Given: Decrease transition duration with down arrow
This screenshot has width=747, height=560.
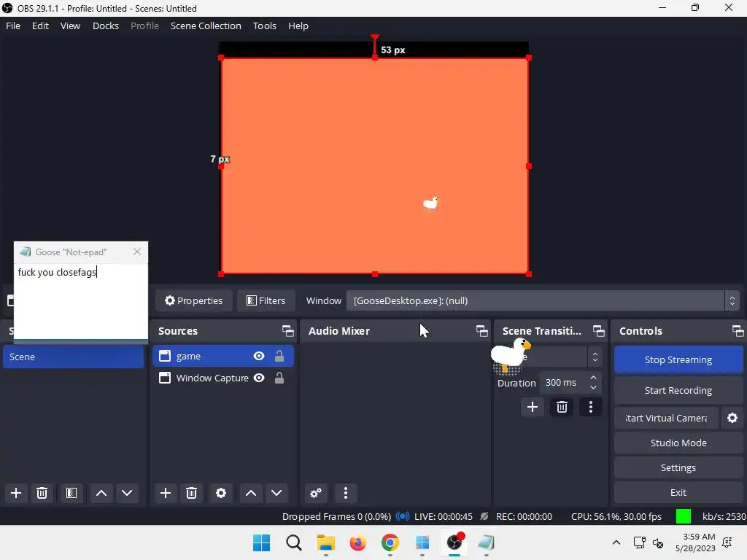Looking at the screenshot, I should point(593,388).
